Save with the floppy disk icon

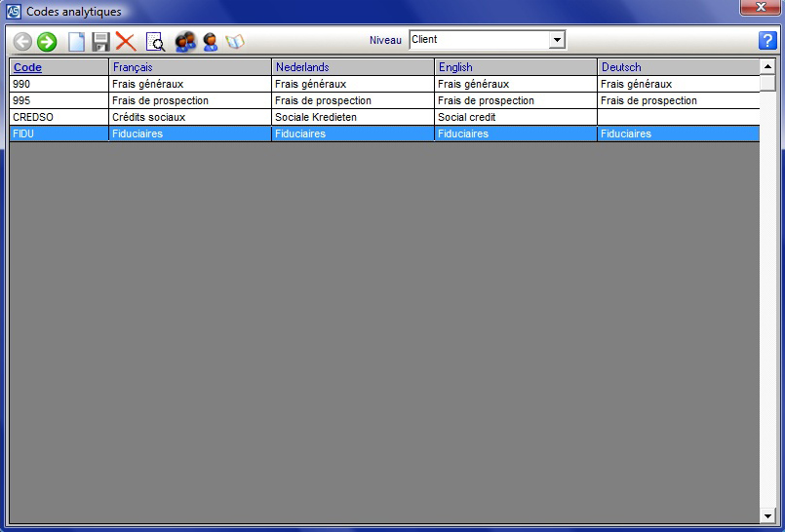[x=100, y=42]
